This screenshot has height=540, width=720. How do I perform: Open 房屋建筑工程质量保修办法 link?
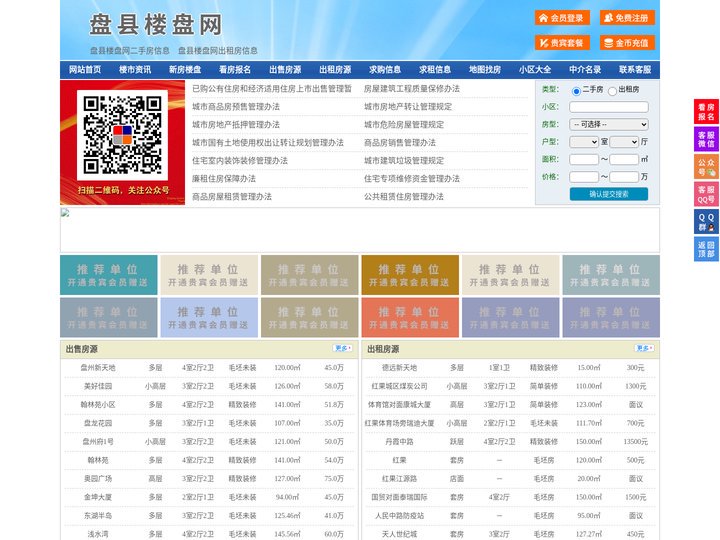pos(412,89)
